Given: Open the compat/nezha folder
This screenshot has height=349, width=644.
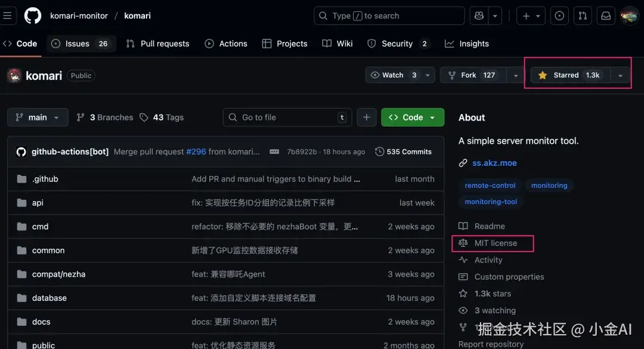Looking at the screenshot, I should tap(58, 274).
